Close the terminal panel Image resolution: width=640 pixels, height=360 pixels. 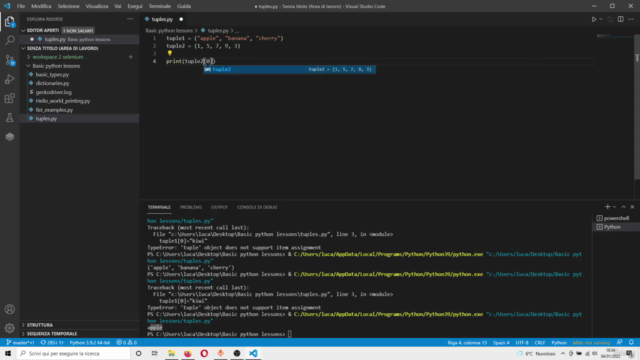[x=632, y=207]
